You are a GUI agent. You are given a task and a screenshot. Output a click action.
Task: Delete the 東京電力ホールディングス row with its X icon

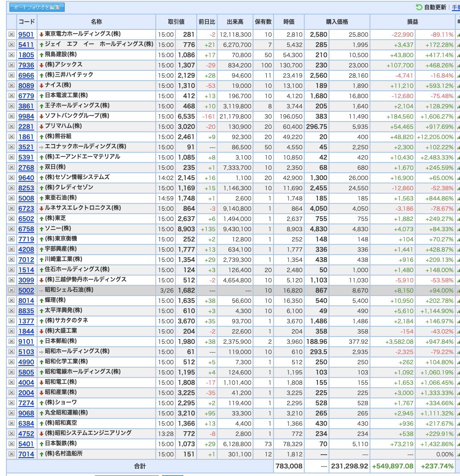(11, 34)
